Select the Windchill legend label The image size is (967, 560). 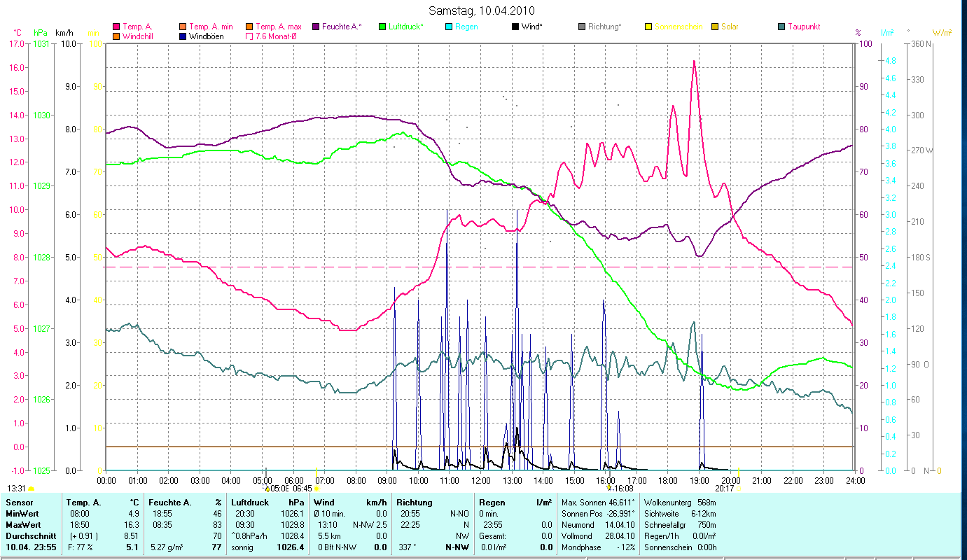click(139, 36)
